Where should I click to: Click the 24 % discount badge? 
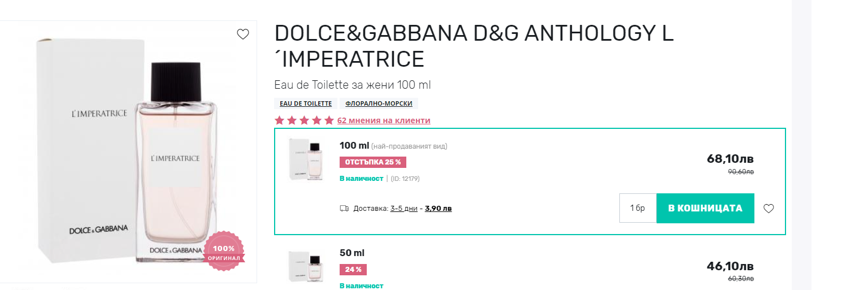click(x=353, y=270)
